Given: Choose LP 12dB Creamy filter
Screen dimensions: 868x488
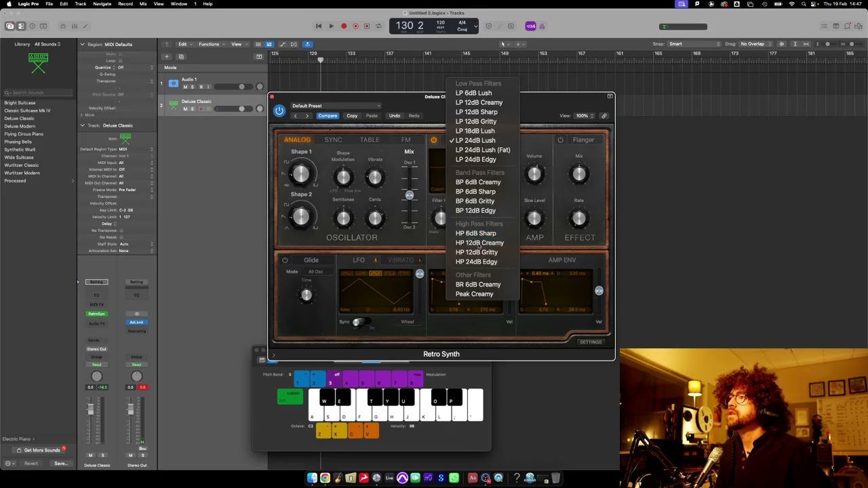Looking at the screenshot, I should click(479, 102).
